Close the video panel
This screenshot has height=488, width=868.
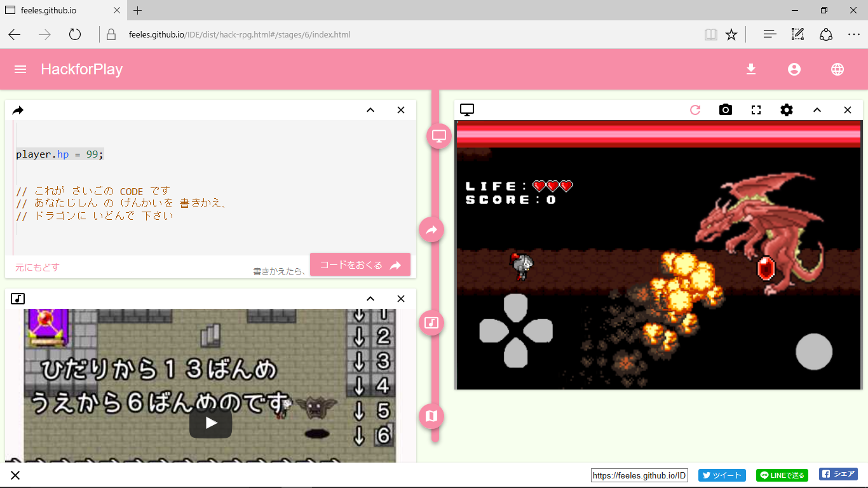click(401, 299)
